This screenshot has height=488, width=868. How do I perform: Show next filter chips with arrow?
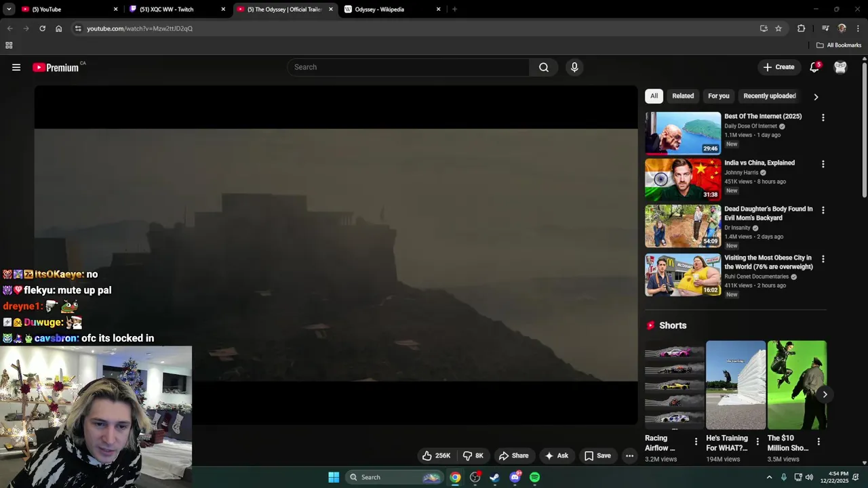(x=816, y=97)
